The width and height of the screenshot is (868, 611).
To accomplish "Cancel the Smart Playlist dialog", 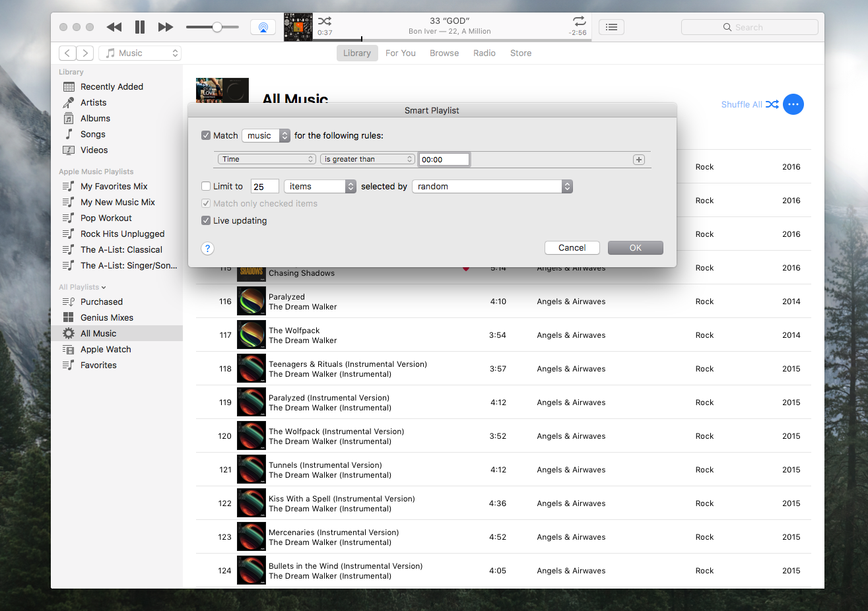I will coord(572,247).
